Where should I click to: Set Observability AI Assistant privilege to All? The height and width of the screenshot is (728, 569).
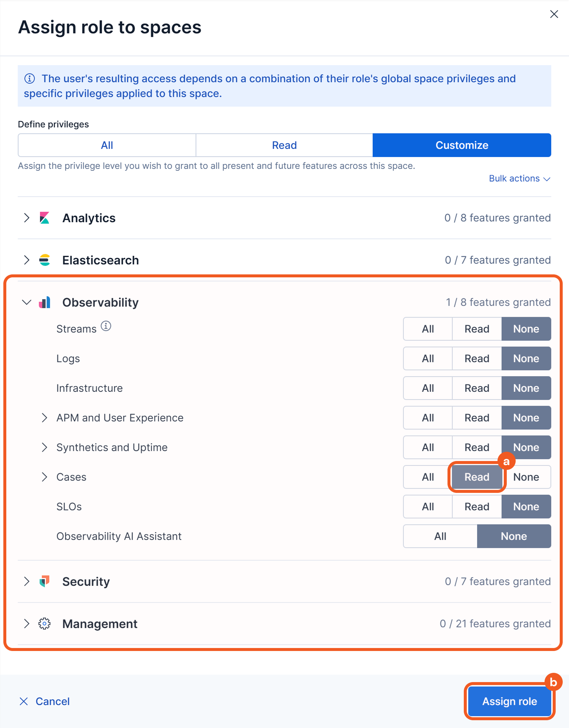pyautogui.click(x=440, y=536)
